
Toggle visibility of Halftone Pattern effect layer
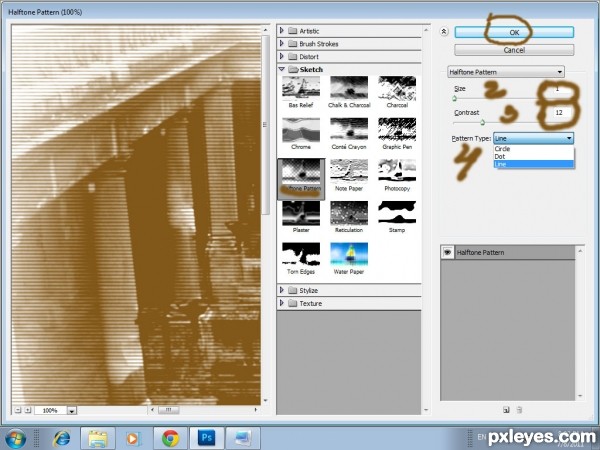pos(447,252)
